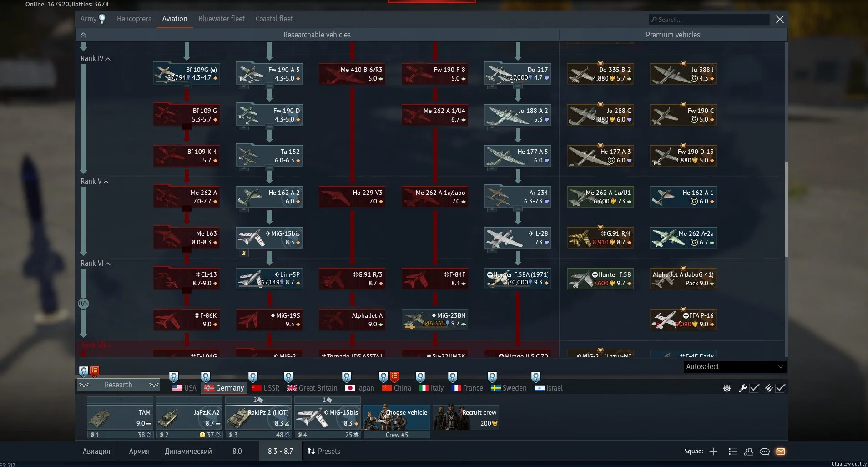Click the Recruit crew button
This screenshot has width=868, height=467.
tap(466, 417)
